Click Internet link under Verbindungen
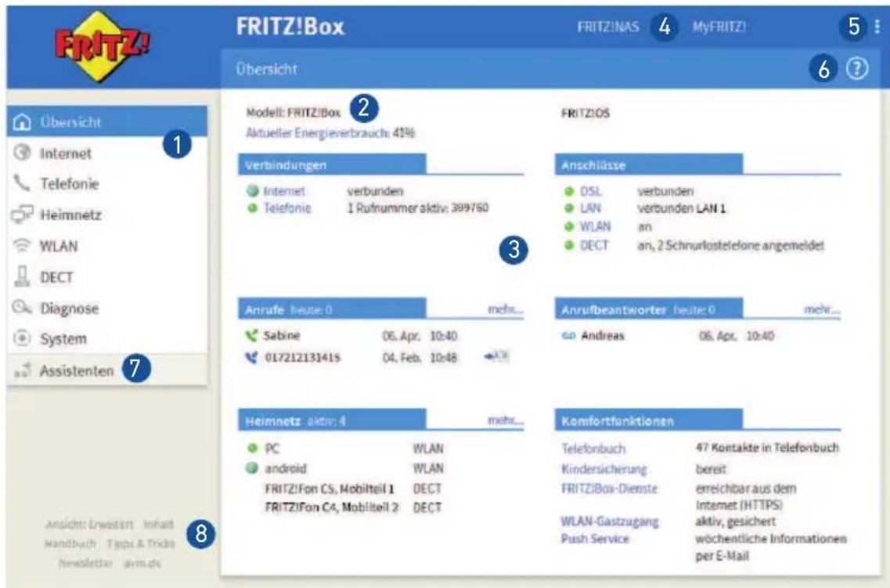The width and height of the screenshot is (890, 588). (284, 191)
